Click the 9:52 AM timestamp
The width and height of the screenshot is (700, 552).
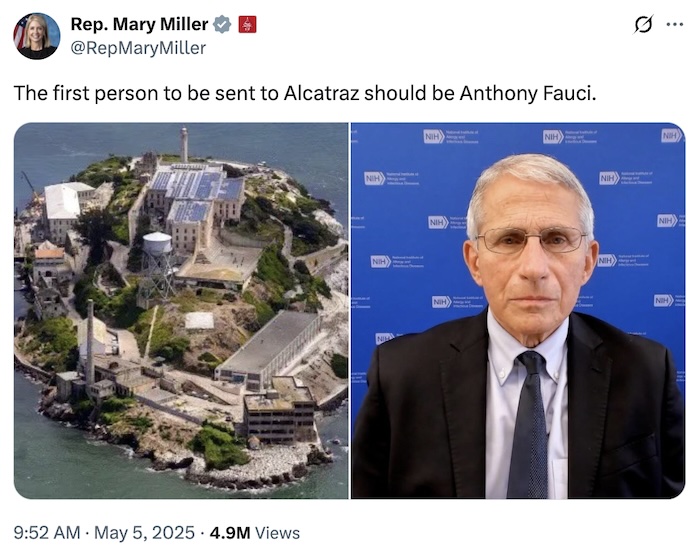47,533
